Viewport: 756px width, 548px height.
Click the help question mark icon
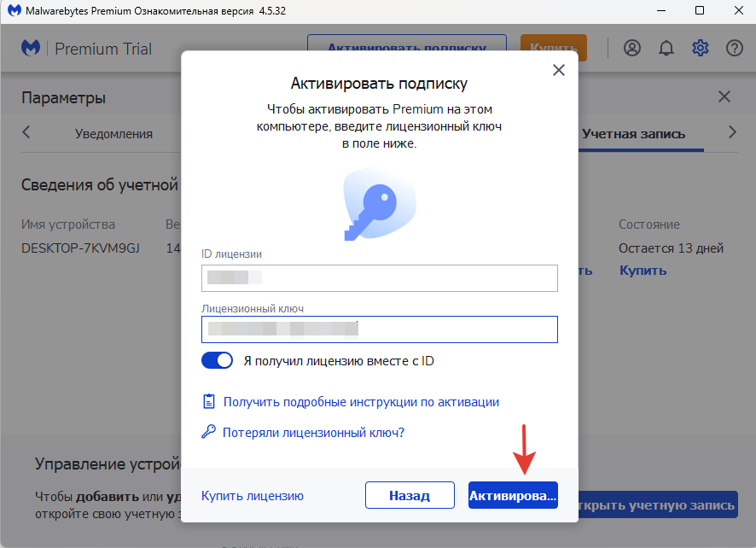[735, 48]
